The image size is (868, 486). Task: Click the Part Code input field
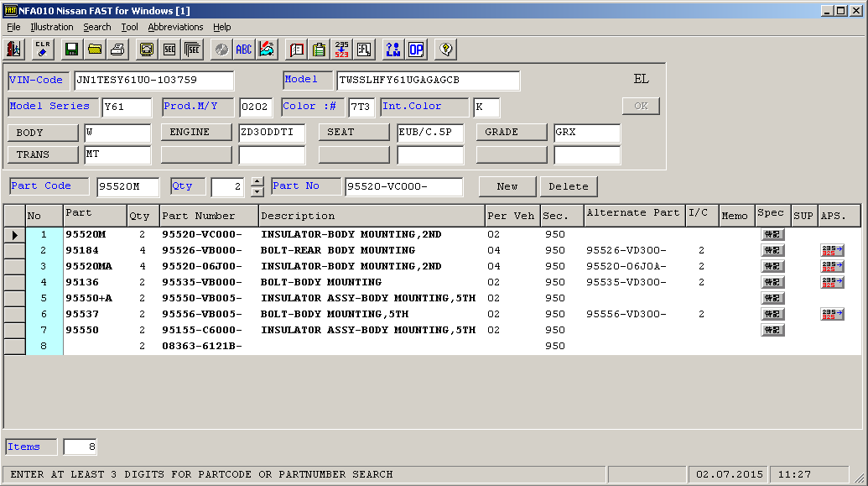pos(127,186)
